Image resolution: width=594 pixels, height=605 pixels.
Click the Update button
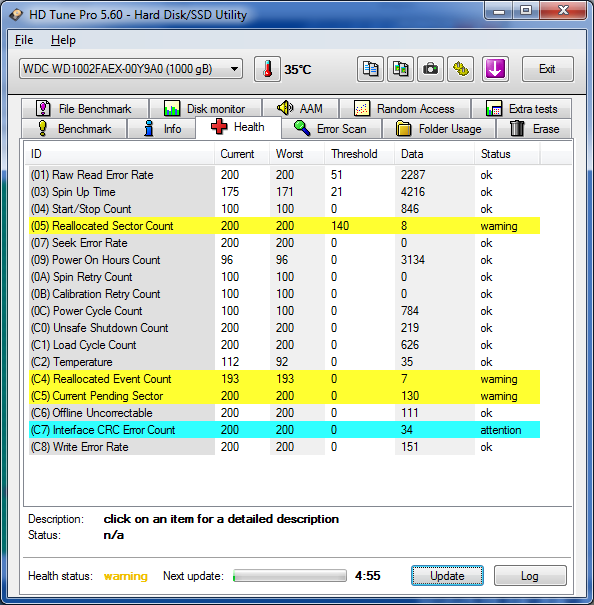[x=447, y=576]
